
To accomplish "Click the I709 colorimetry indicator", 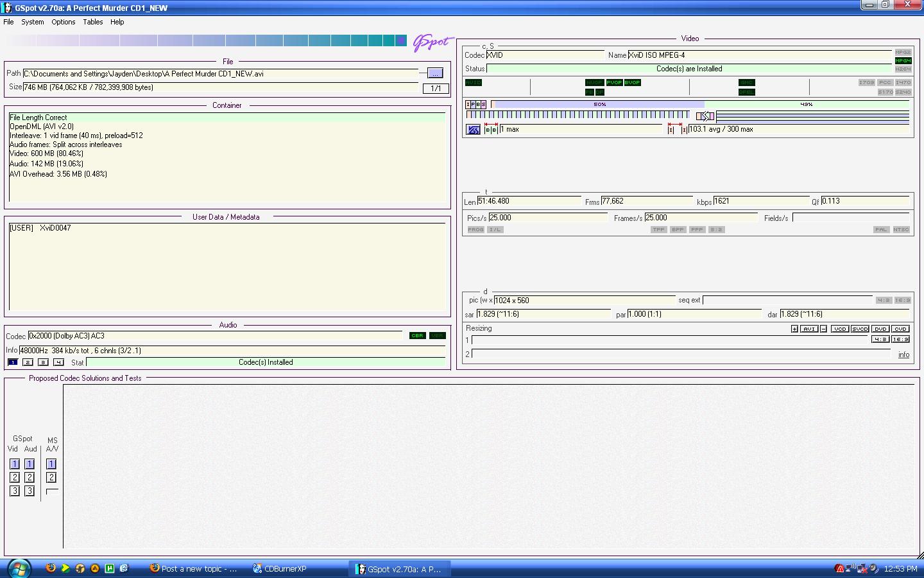I will click(866, 82).
